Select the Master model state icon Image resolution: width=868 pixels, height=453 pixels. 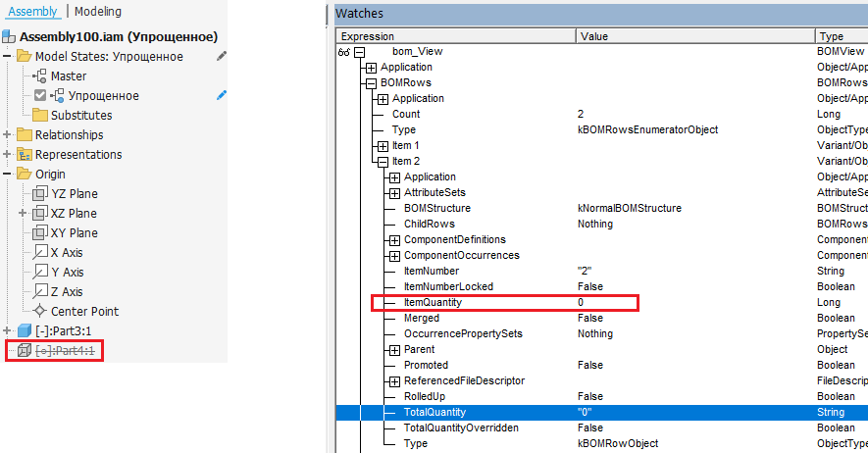coord(40,76)
